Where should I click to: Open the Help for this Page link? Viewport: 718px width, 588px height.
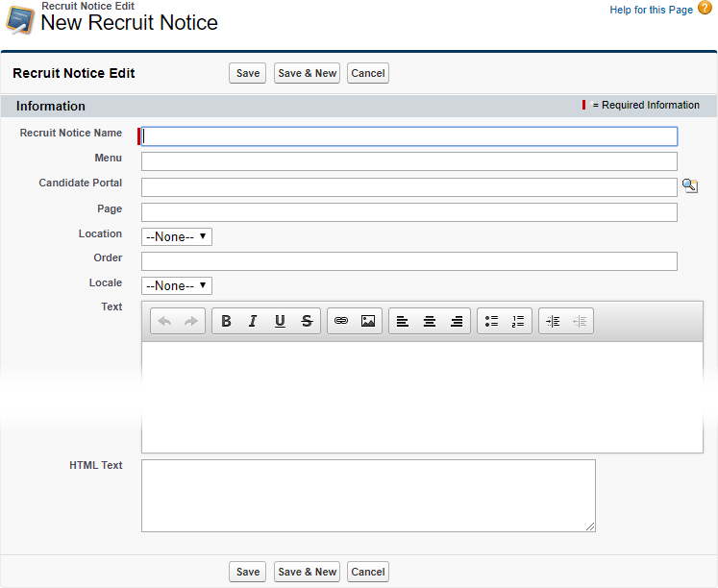pyautogui.click(x=651, y=10)
